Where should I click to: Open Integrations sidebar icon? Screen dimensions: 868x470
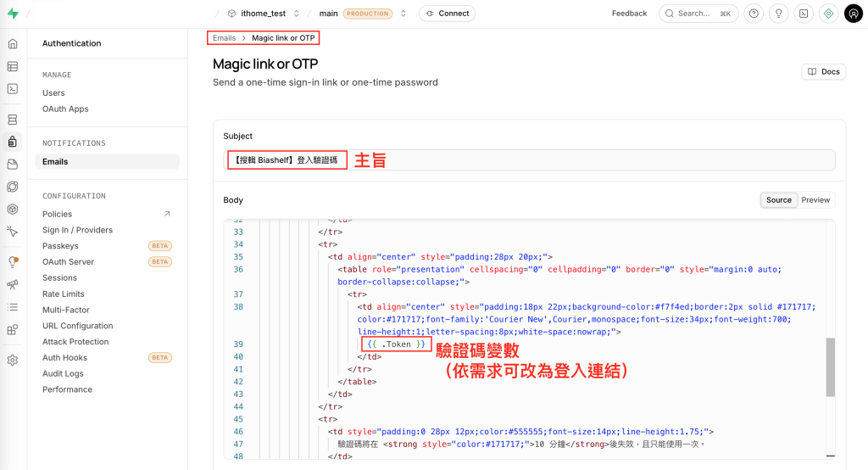(x=13, y=330)
